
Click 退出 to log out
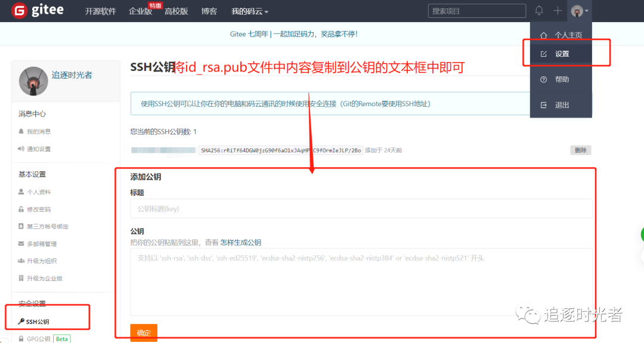(561, 105)
